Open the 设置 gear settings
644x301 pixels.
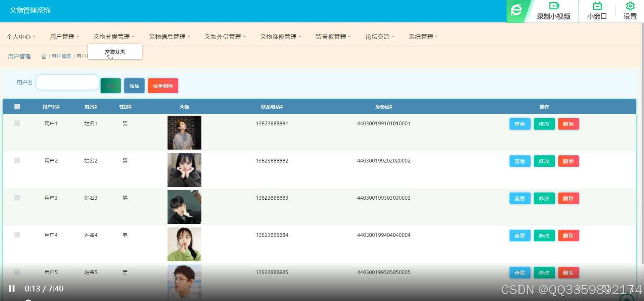pyautogui.click(x=630, y=11)
